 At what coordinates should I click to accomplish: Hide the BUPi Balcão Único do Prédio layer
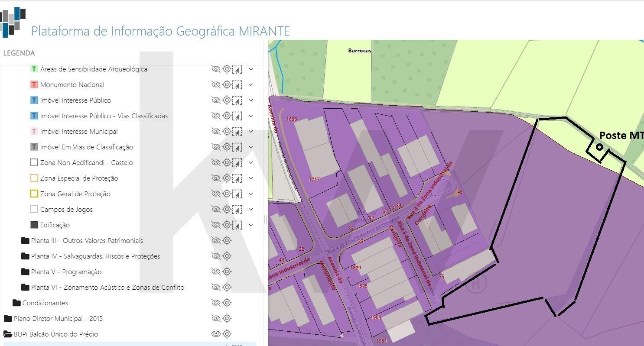pyautogui.click(x=216, y=334)
